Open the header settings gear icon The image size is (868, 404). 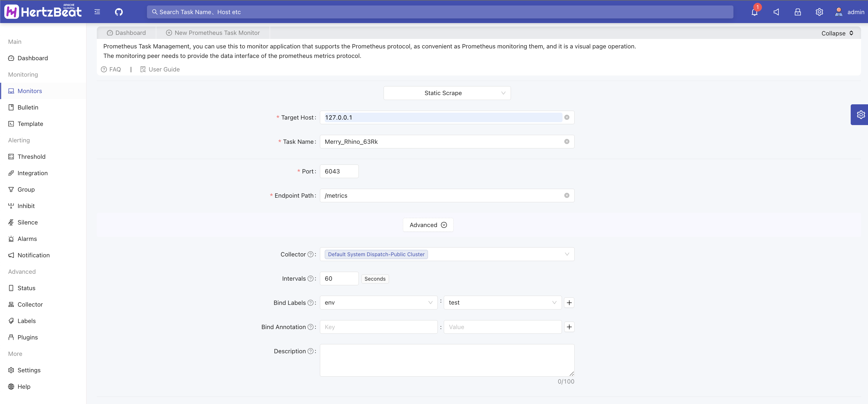click(x=819, y=12)
